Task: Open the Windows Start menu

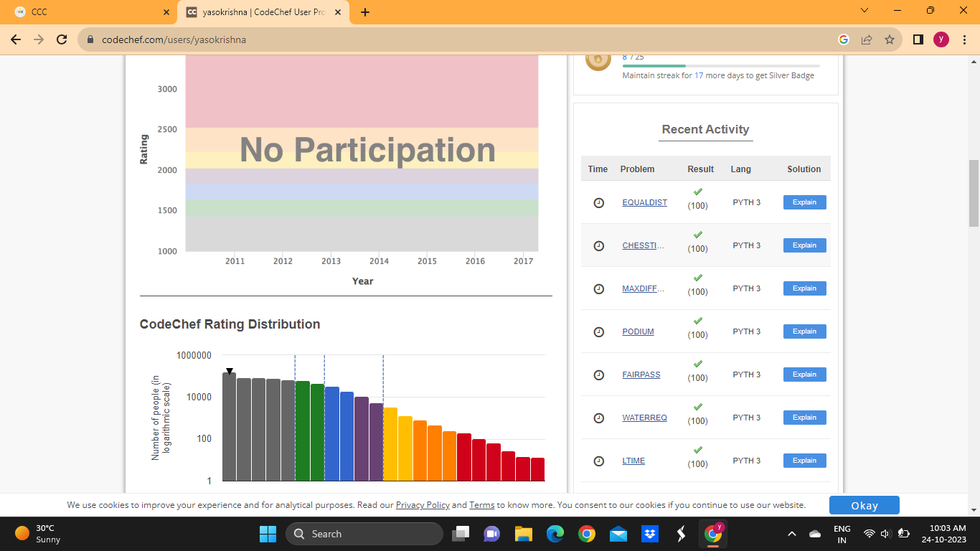Action: 268,534
